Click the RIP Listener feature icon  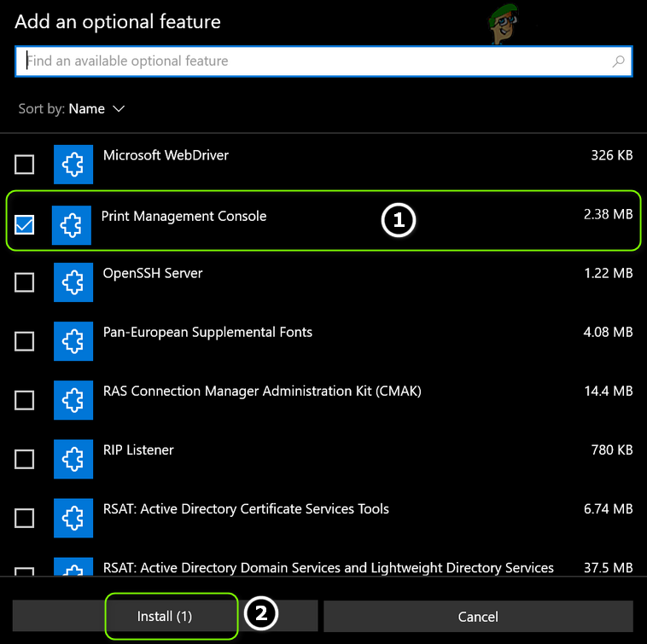coord(73,459)
